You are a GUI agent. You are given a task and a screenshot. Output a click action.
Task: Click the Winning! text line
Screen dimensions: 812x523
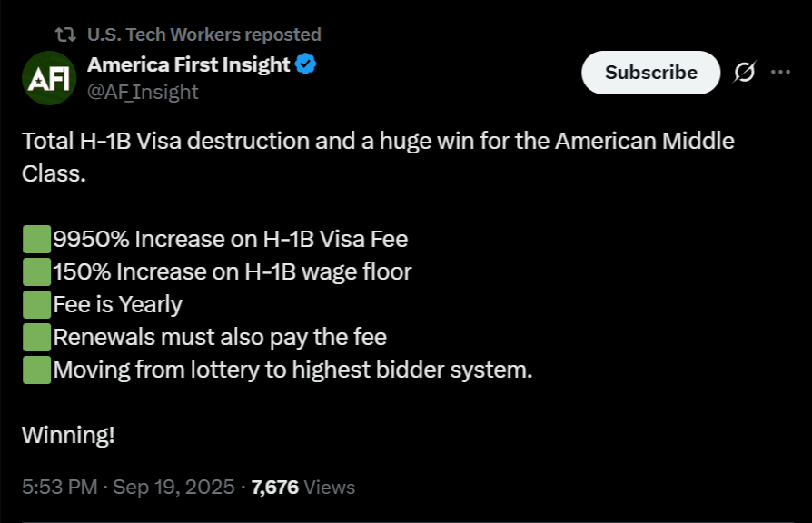coord(68,435)
